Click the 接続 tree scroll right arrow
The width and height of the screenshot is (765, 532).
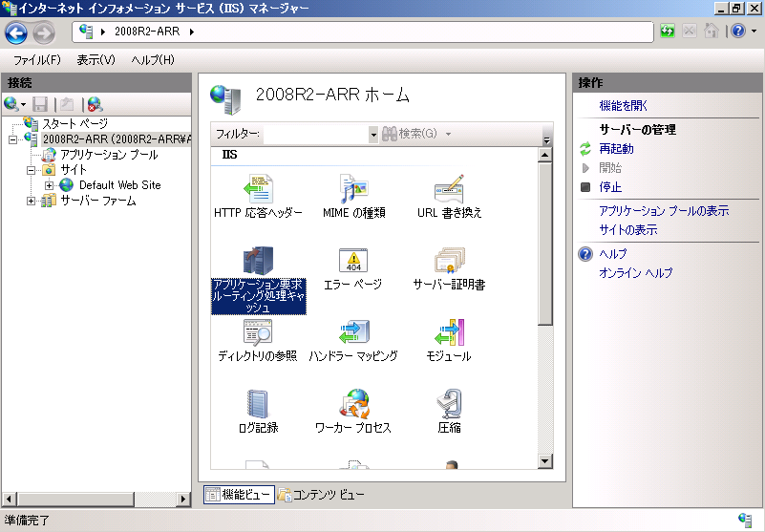(x=183, y=499)
